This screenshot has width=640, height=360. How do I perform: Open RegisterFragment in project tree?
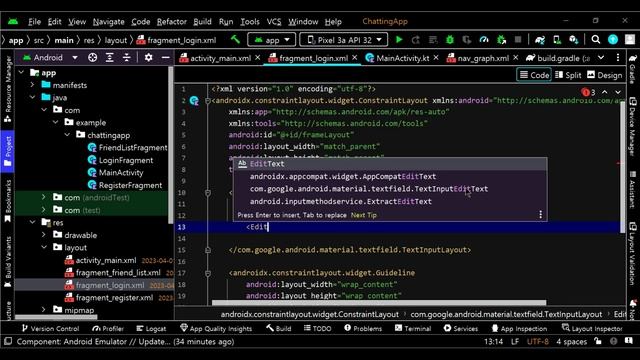point(125,185)
